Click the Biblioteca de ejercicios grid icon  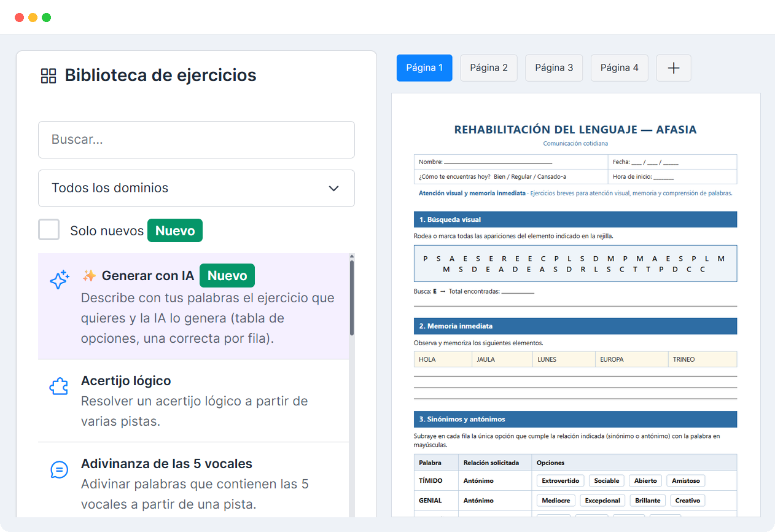coord(48,76)
